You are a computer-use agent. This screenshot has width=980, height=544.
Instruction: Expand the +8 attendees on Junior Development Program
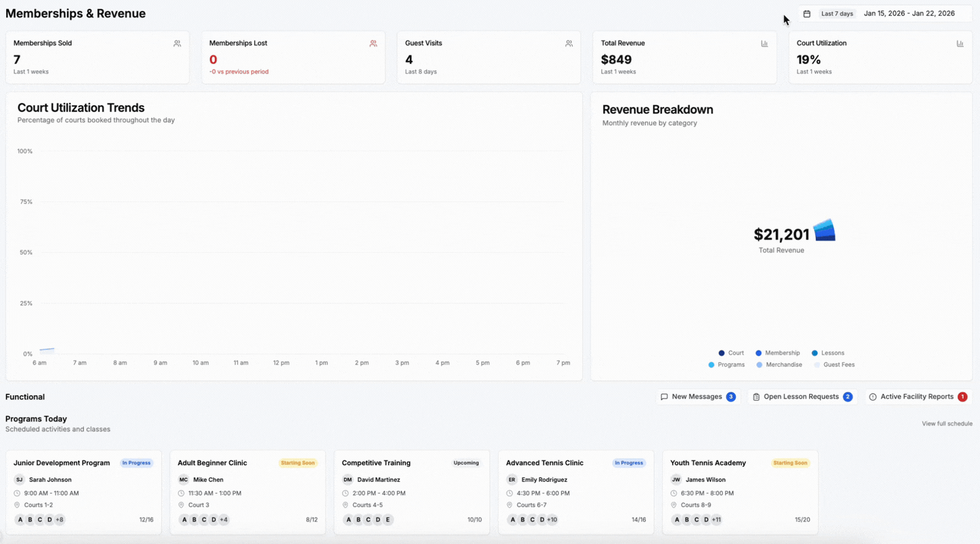(x=59, y=520)
